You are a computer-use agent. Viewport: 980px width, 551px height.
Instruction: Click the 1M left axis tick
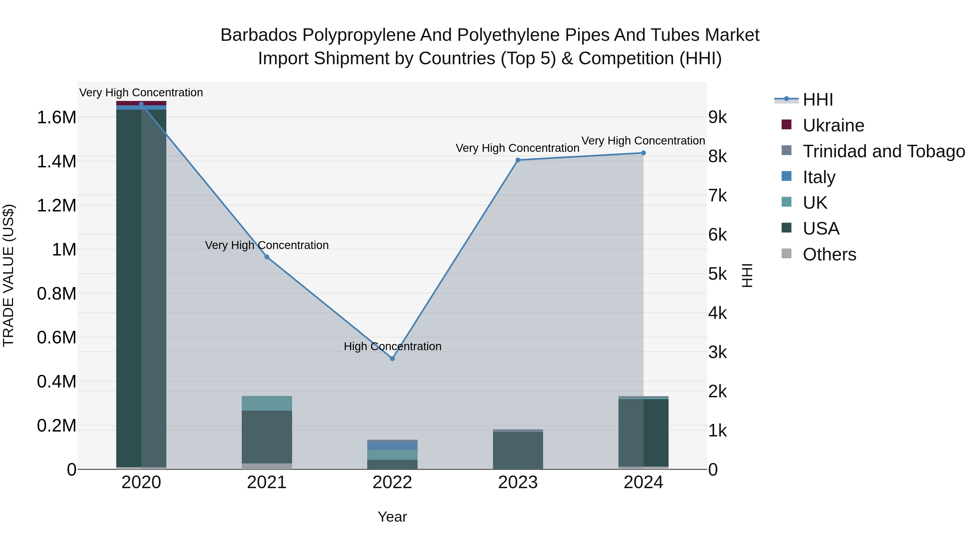[64, 250]
